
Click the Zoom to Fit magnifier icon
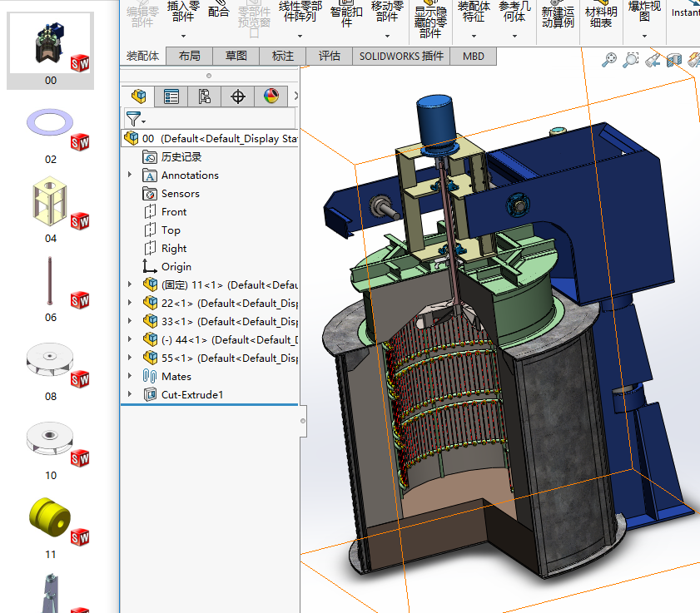[x=610, y=59]
